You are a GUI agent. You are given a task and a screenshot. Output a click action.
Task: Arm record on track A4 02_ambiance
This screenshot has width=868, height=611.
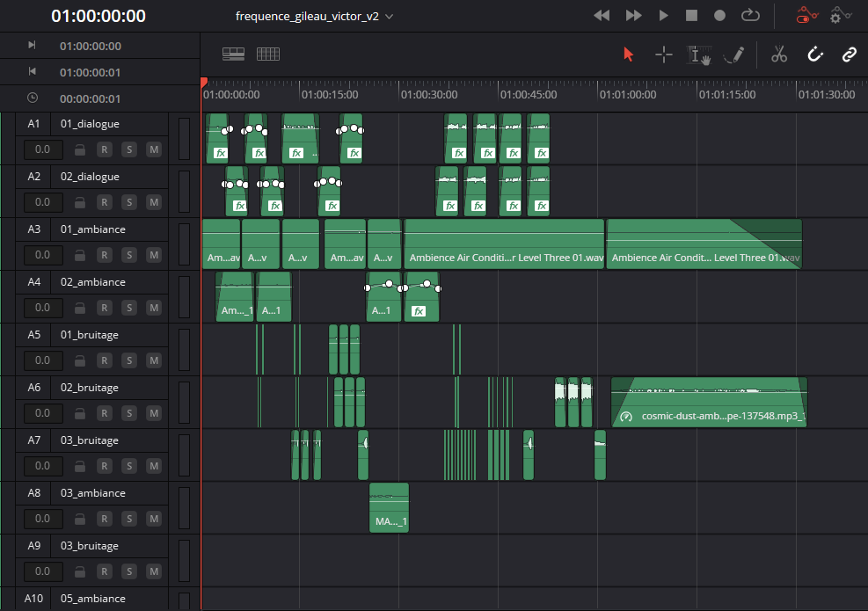click(104, 308)
